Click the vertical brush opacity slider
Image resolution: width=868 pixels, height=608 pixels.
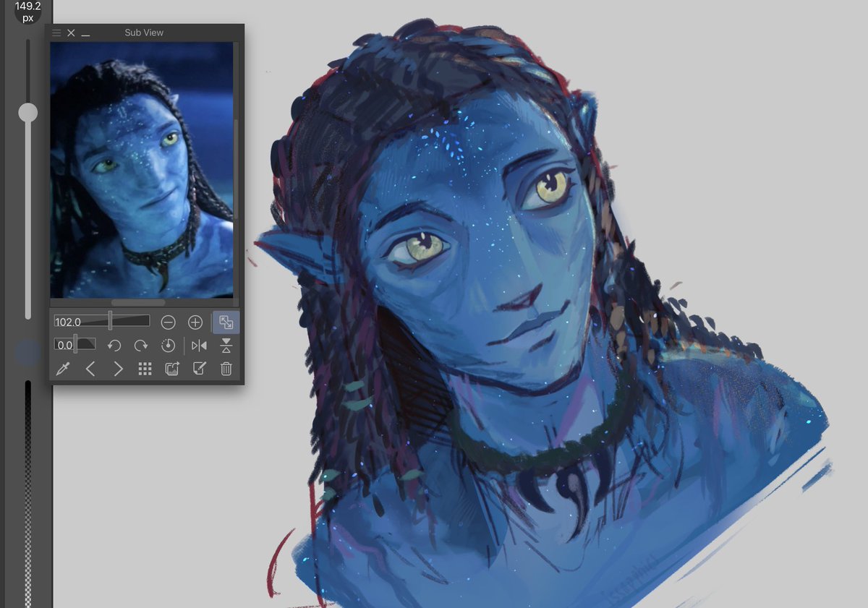click(28, 494)
